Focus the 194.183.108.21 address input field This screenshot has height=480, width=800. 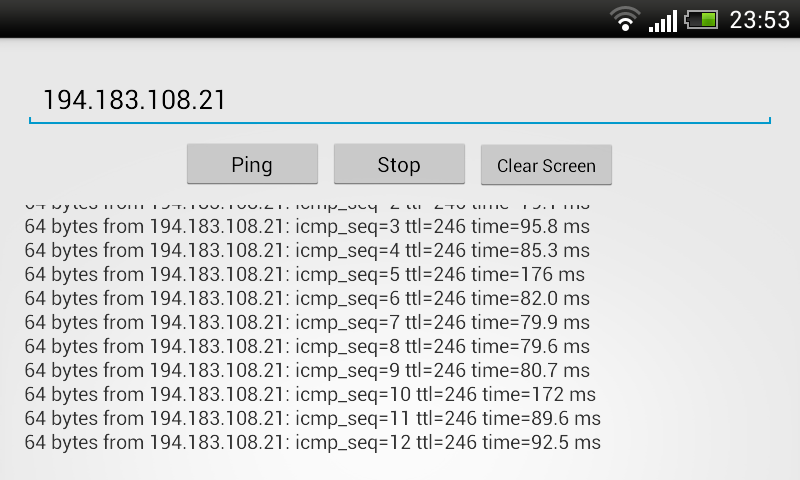coord(399,100)
